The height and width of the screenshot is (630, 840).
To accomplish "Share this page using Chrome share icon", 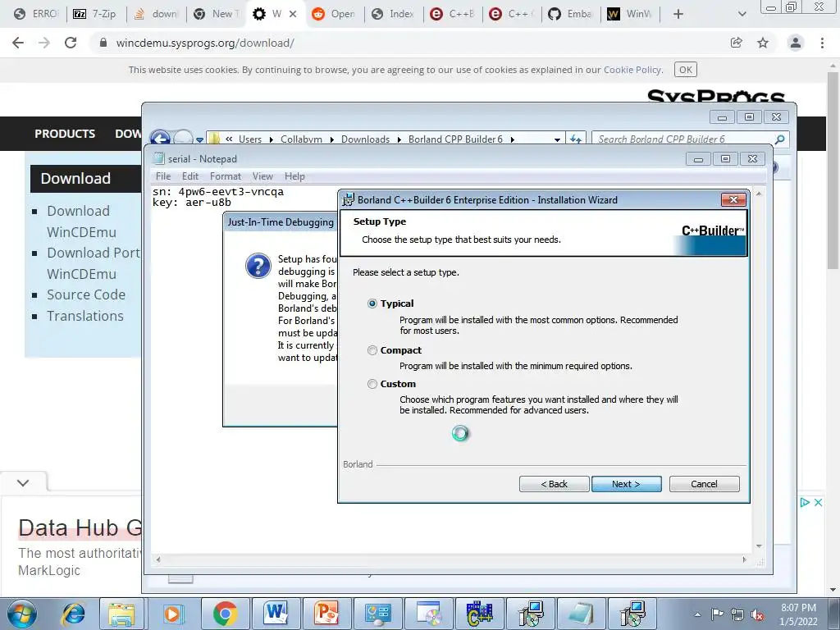I will (x=737, y=43).
